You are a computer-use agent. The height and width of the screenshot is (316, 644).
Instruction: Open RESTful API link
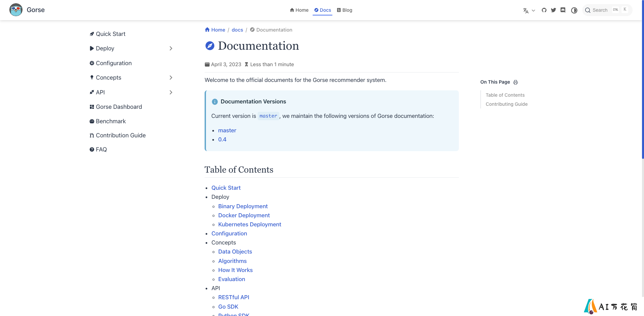click(234, 297)
